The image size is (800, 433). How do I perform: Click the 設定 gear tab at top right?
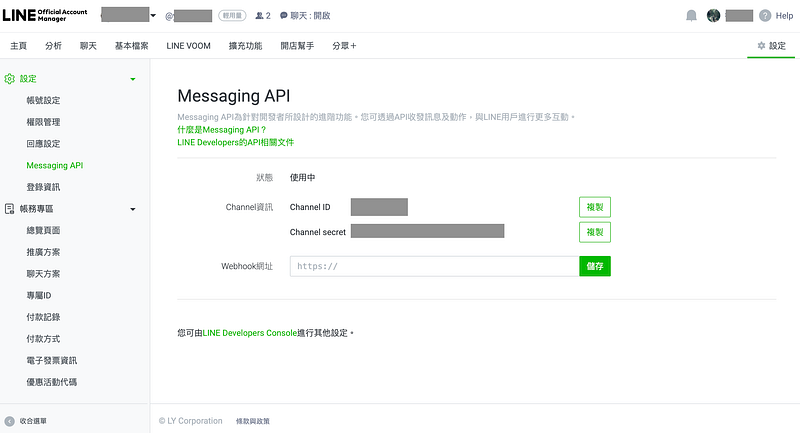point(771,46)
